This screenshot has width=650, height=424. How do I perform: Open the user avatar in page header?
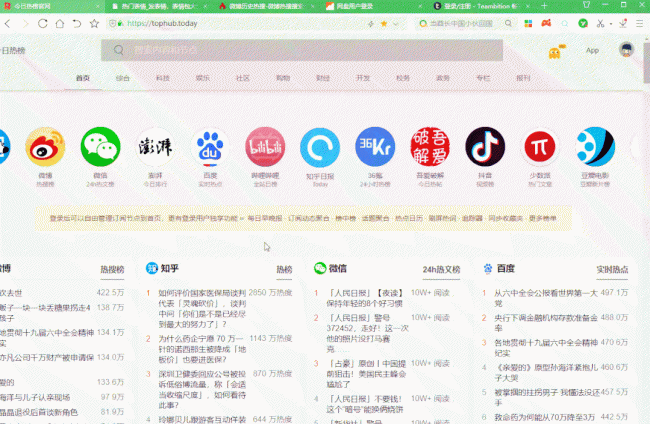click(x=626, y=50)
